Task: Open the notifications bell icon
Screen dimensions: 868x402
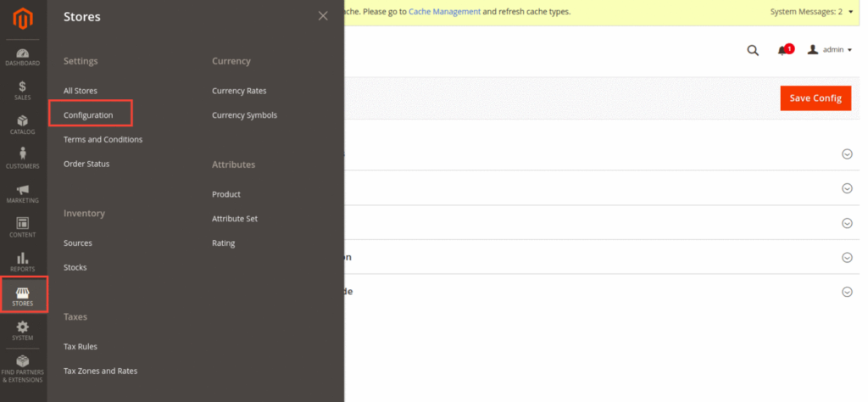Action: pyautogui.click(x=783, y=50)
